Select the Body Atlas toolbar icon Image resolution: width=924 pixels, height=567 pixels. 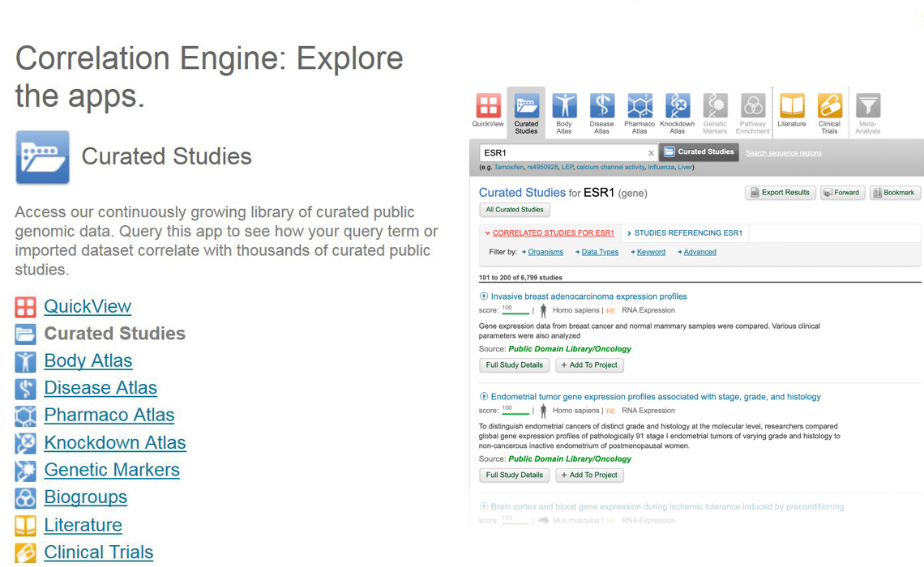coord(564,106)
